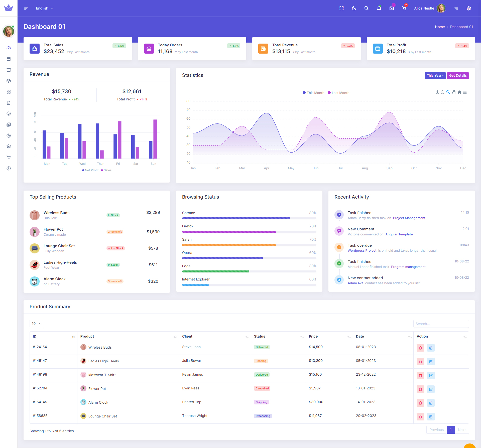Open settings gear in header

coord(469,8)
